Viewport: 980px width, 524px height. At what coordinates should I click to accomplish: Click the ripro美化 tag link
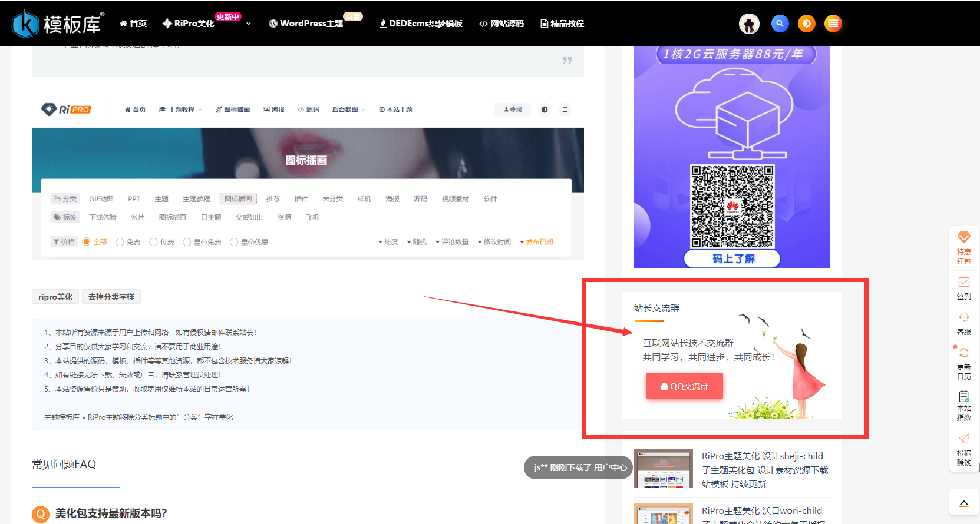click(x=55, y=297)
